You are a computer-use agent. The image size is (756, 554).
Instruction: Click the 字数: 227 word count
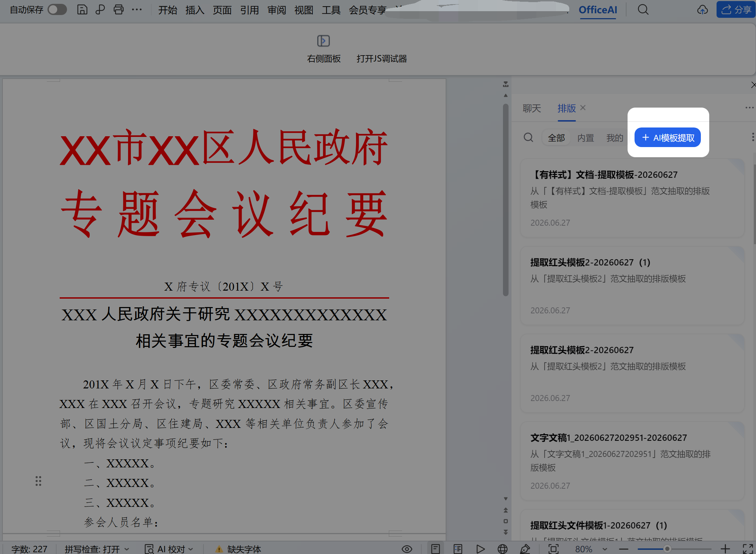pos(29,549)
